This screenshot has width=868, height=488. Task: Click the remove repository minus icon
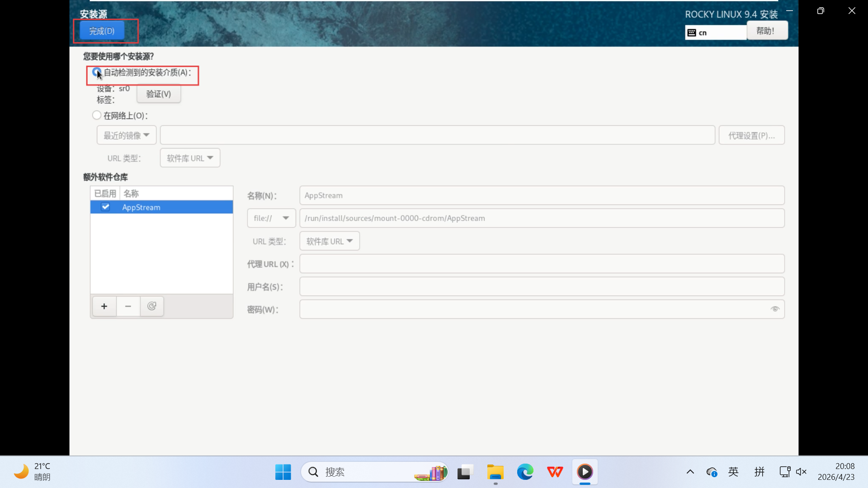128,306
